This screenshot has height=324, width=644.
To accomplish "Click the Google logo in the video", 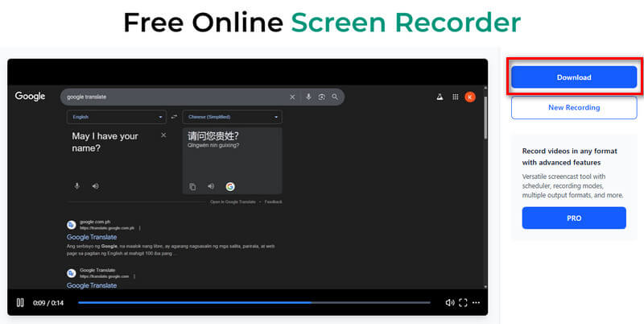I will pos(30,97).
